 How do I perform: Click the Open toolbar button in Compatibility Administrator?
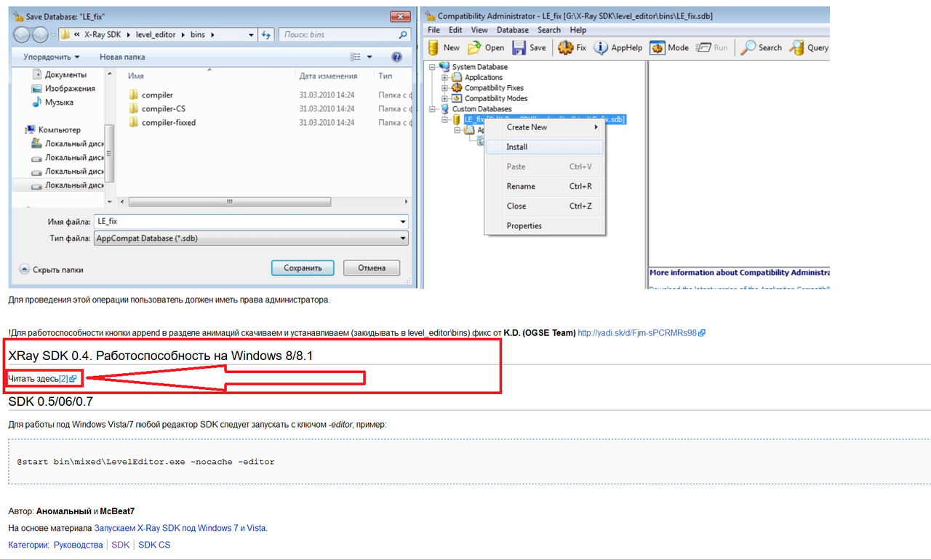(x=486, y=47)
